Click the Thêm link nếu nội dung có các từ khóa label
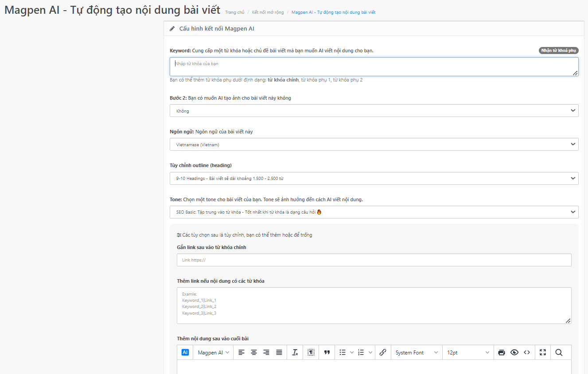 tap(221, 281)
